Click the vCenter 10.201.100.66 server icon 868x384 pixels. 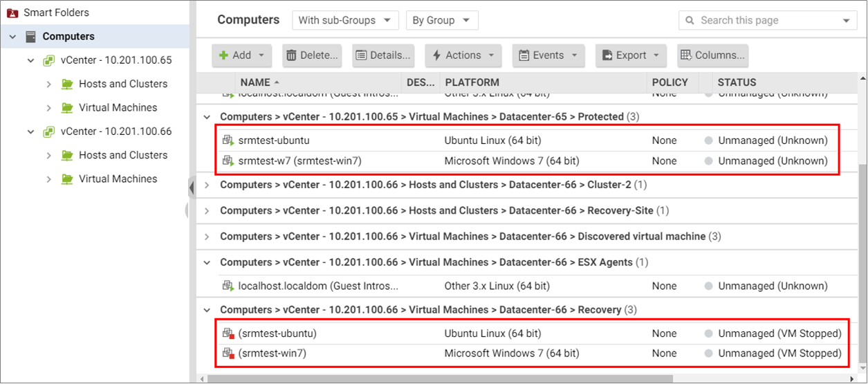[x=48, y=131]
